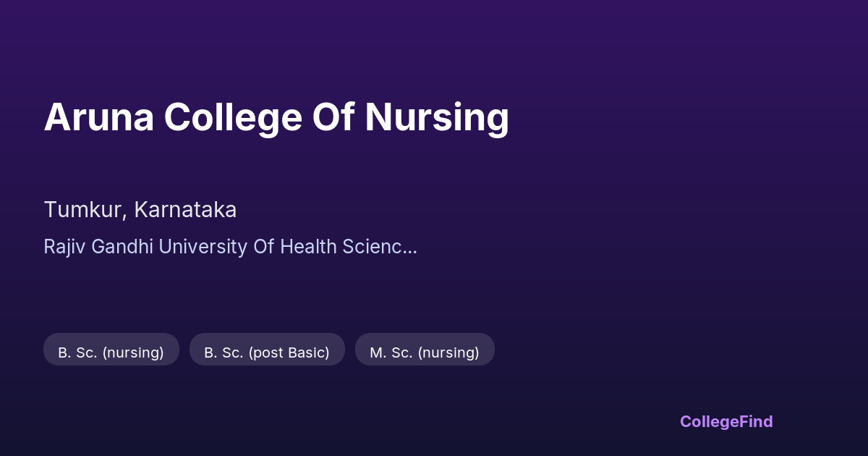This screenshot has width=868, height=456.
Task: Click the word "Aruna" in the heading
Action: point(99,117)
